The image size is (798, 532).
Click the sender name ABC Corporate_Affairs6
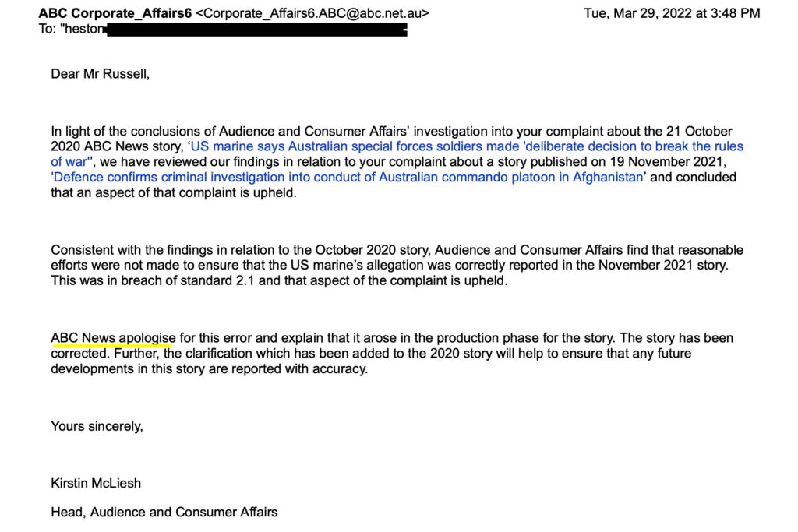click(115, 13)
